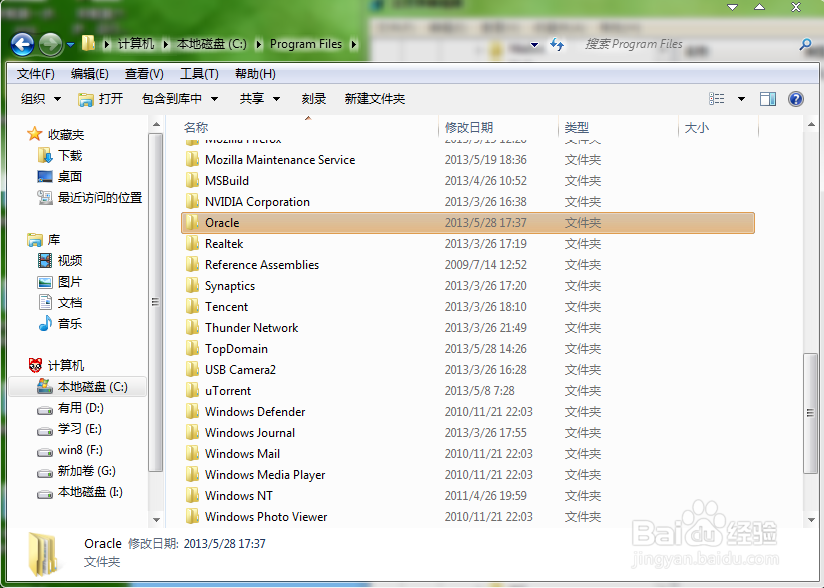Click the search magnifier icon
Viewport: 824px width, 588px height.
coord(805,45)
